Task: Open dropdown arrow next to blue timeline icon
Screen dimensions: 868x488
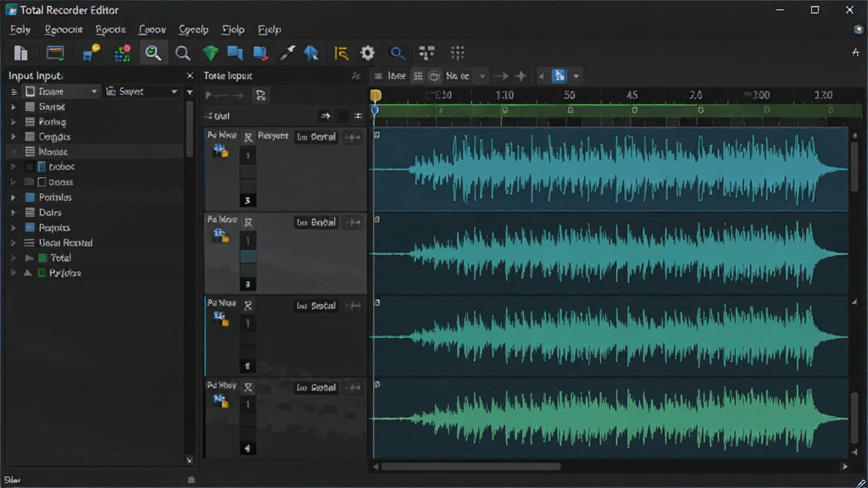Action: coord(576,76)
